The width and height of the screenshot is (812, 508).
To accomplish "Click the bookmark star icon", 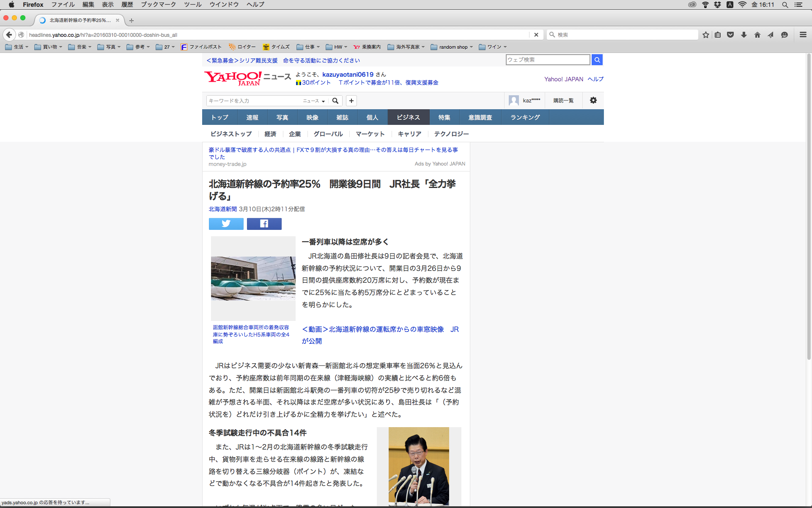I will [x=705, y=35].
